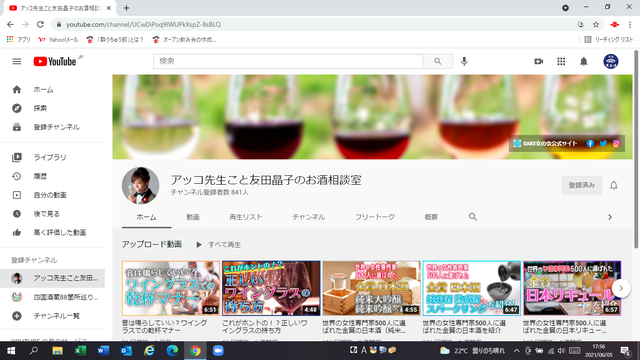Select the channel ホーム tab
The height and width of the screenshot is (360, 640).
pos(146,217)
